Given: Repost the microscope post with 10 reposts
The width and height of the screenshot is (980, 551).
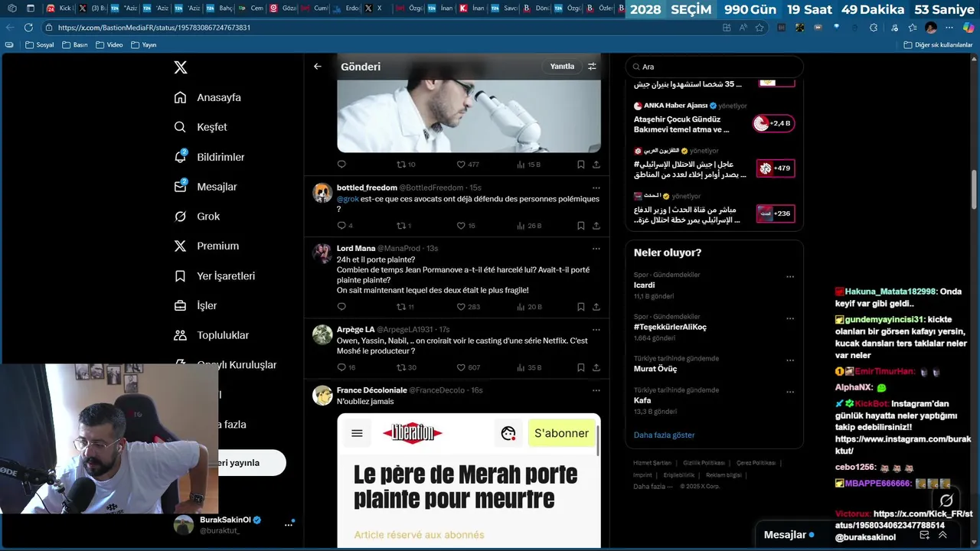Looking at the screenshot, I should point(406,165).
